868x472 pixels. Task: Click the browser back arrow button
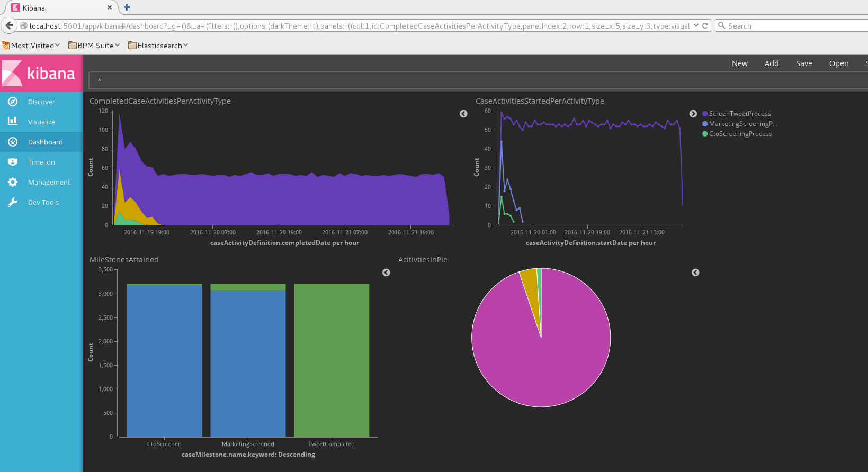(9, 25)
